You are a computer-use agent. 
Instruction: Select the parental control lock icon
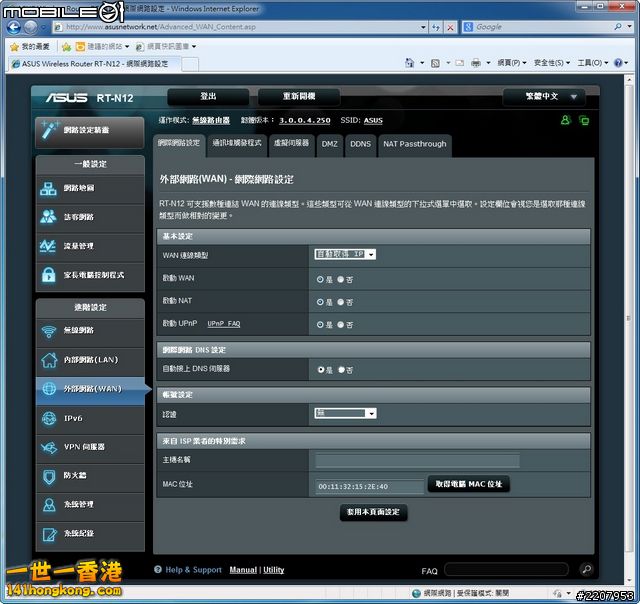[x=48, y=275]
